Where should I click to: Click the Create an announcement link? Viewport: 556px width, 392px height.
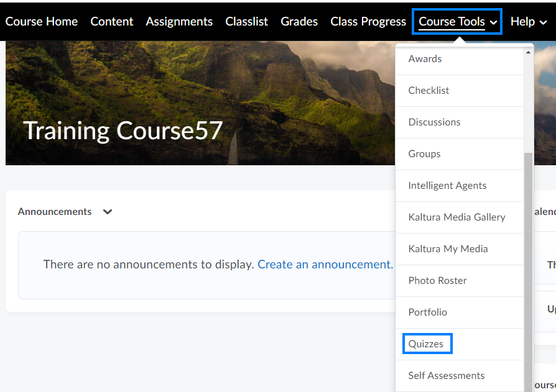click(x=325, y=265)
